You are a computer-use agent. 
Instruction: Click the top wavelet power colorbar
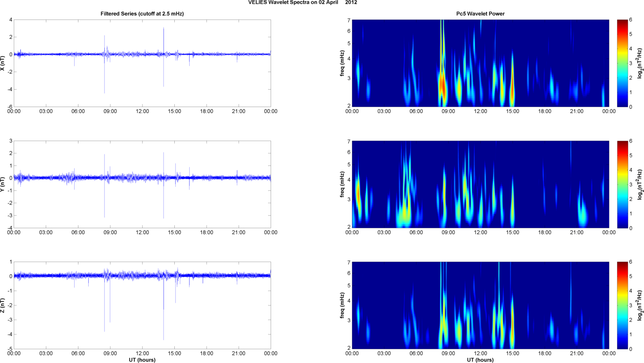622,63
